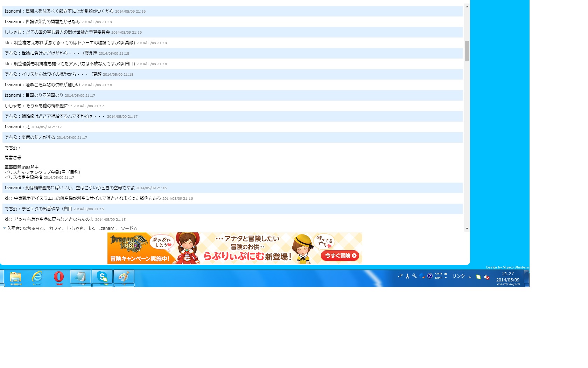Launch Internet Explorer from the taskbar
Viewport: 588px width, 368px height.
click(37, 278)
